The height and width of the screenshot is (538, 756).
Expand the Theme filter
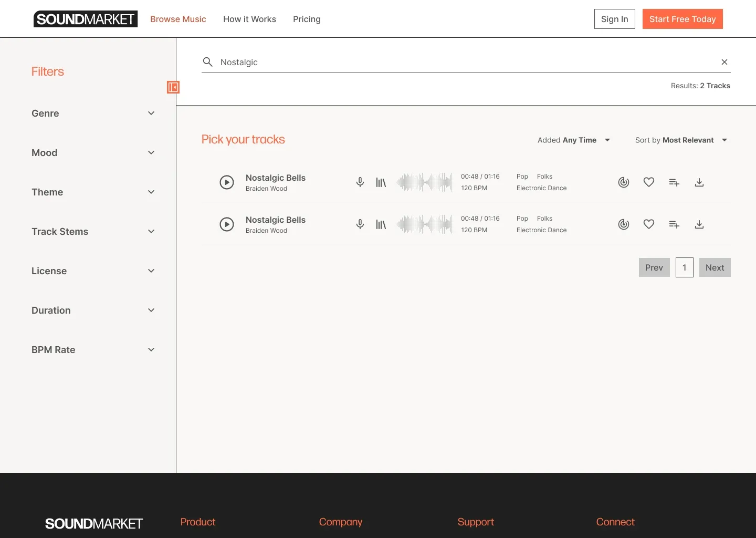pos(93,192)
